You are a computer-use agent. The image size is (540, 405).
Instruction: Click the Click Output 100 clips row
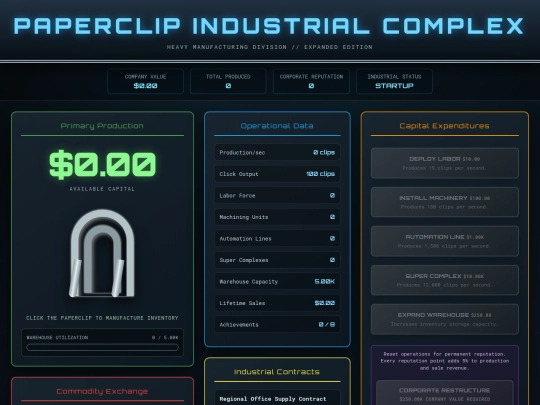click(277, 174)
